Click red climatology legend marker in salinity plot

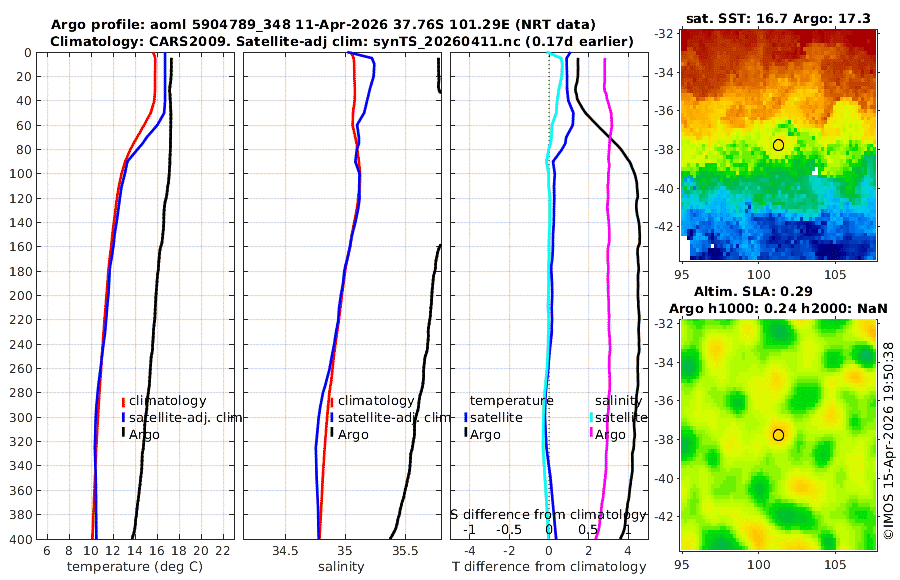click(332, 401)
